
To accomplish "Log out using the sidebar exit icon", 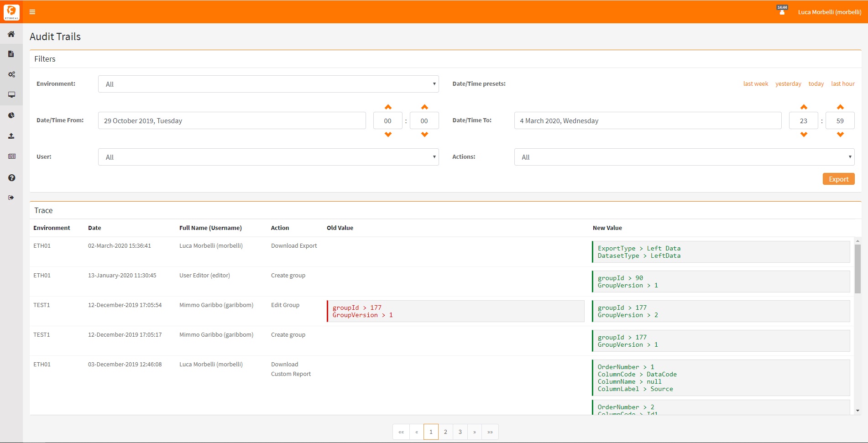I will 11,197.
